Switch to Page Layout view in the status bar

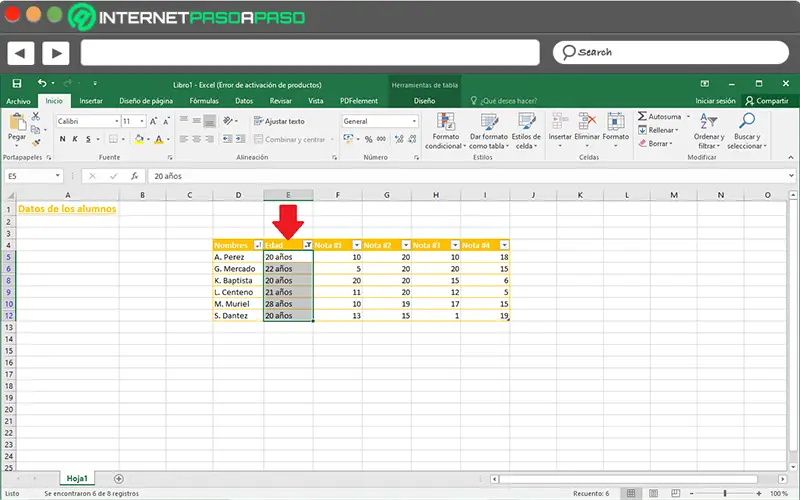click(654, 493)
